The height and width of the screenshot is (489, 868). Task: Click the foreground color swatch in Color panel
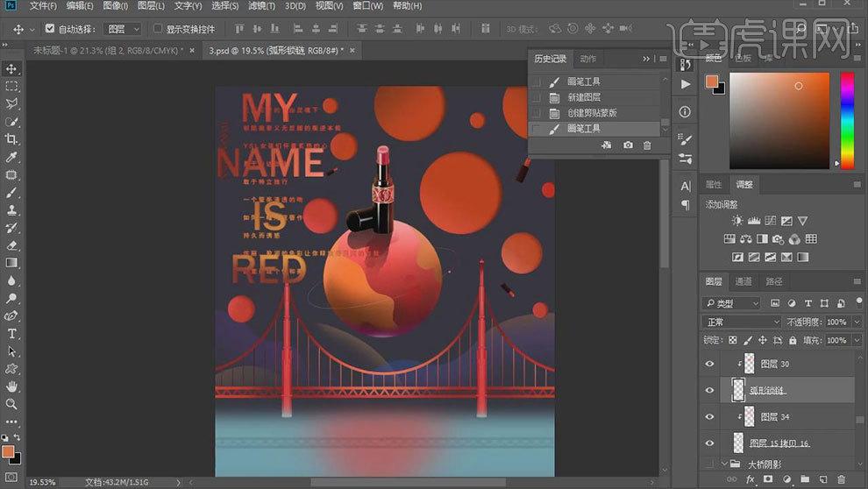point(711,82)
